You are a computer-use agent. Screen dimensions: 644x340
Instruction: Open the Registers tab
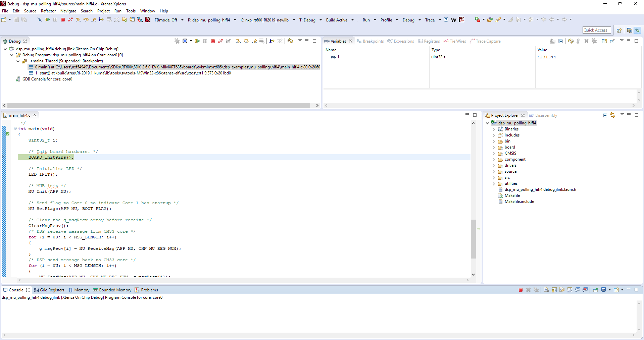[x=429, y=41]
